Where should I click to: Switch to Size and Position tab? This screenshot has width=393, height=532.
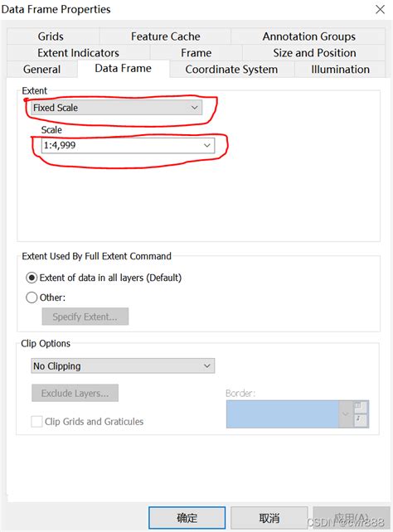pos(314,52)
